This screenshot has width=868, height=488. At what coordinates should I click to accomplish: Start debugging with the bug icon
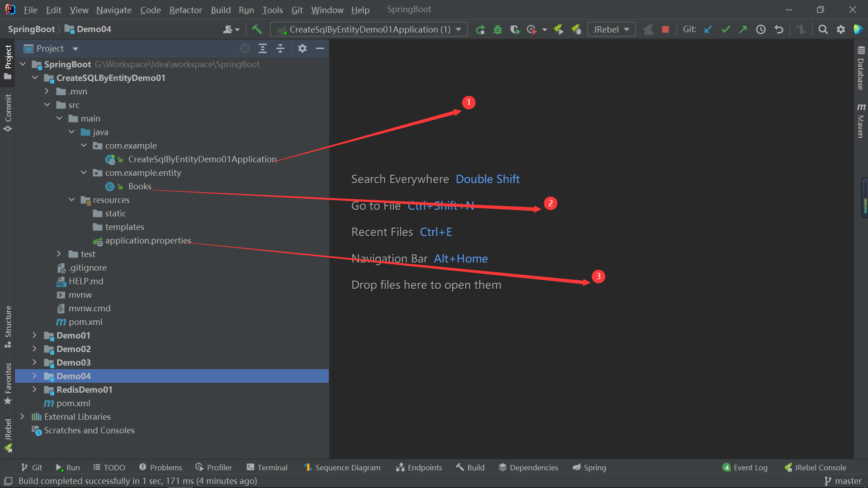pyautogui.click(x=498, y=29)
